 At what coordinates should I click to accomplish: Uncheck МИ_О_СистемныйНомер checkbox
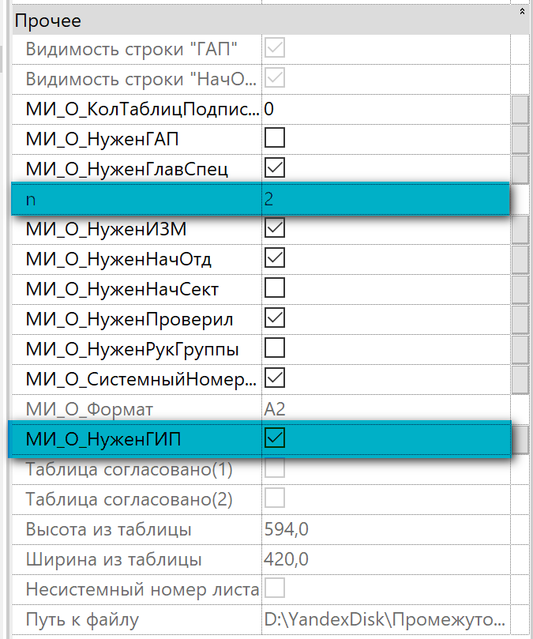275,378
